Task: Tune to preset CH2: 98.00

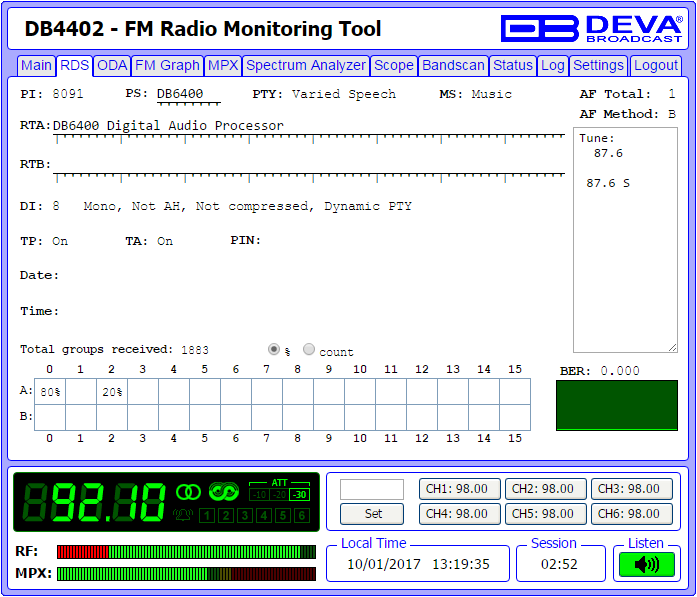Action: click(546, 489)
